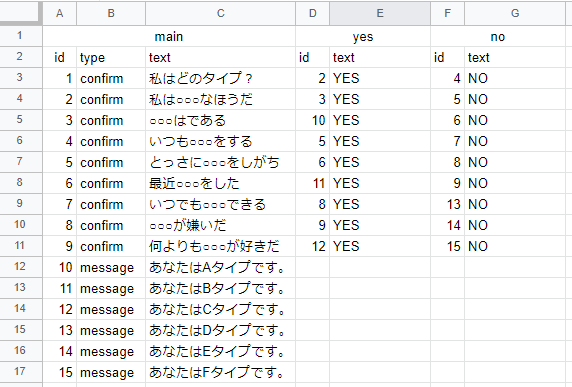Select cell '最近○○○をした'

220,183
